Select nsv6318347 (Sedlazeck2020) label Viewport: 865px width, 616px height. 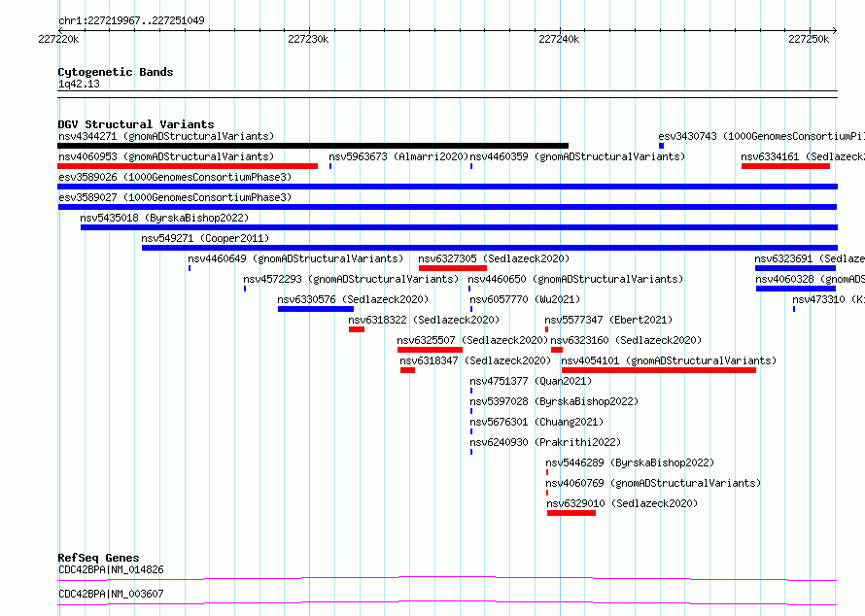[475, 360]
